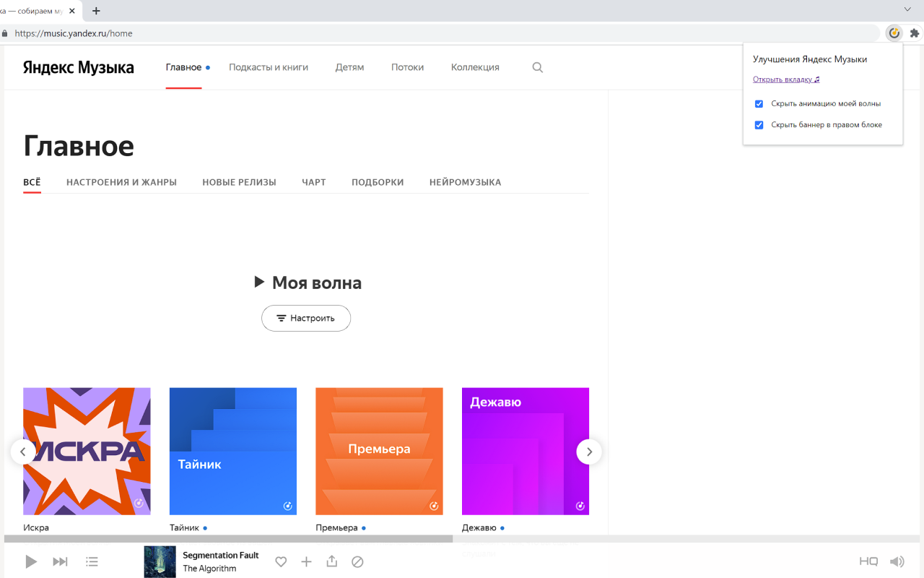Switch to Подборки tab
This screenshot has width=924, height=578.
pyautogui.click(x=378, y=182)
